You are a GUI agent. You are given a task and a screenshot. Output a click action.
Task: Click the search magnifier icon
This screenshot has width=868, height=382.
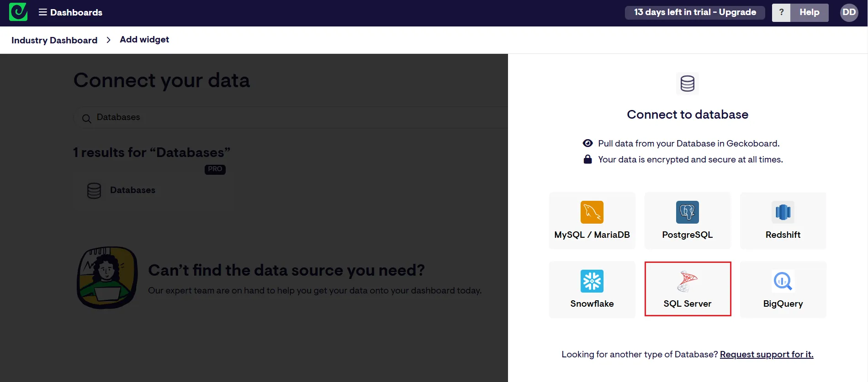tap(86, 119)
